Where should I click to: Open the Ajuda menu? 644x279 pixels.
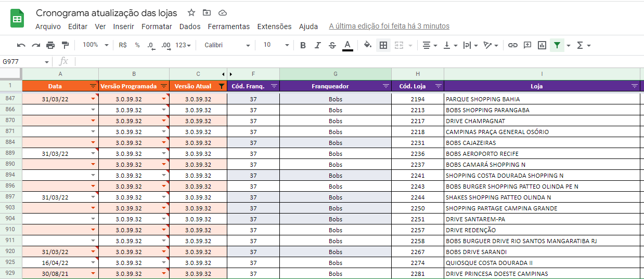pyautogui.click(x=308, y=26)
